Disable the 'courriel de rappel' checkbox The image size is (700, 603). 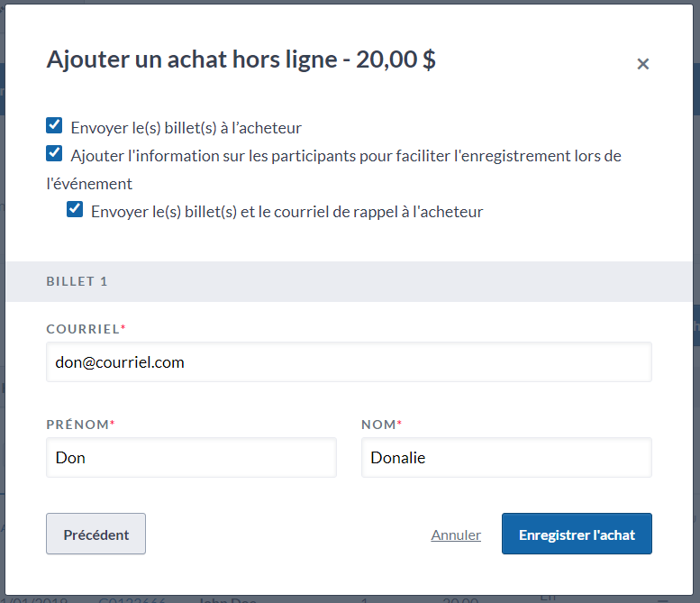[75, 210]
